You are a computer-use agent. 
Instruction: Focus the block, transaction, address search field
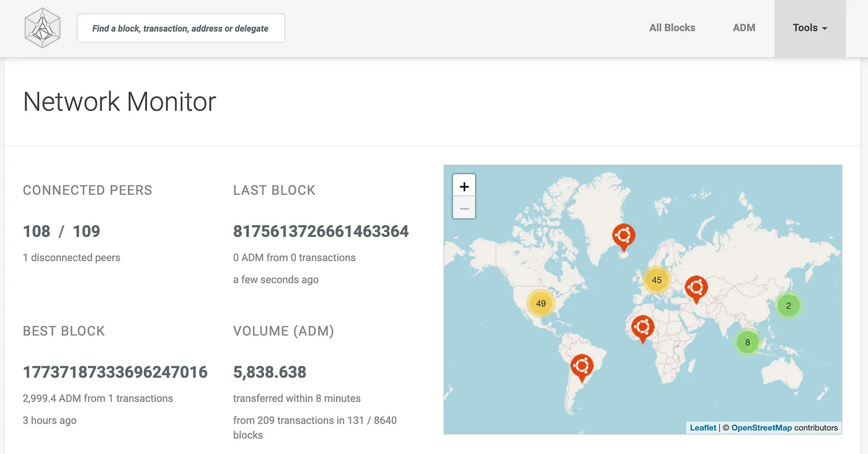click(181, 28)
